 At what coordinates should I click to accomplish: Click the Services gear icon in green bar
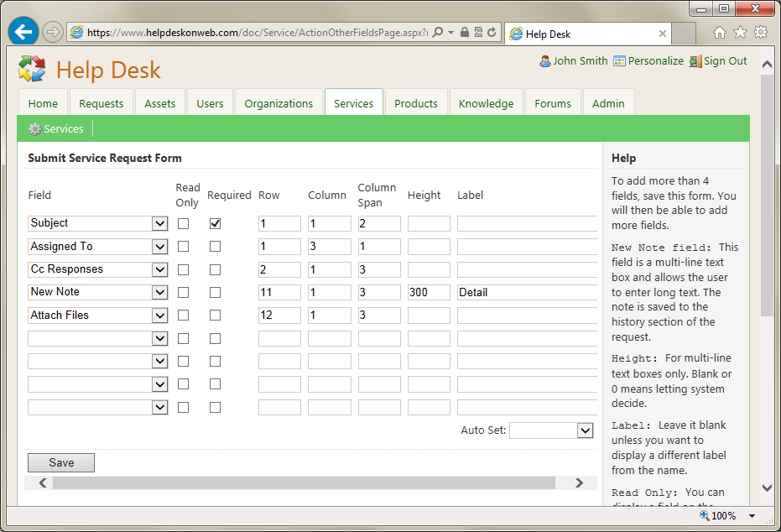click(34, 129)
